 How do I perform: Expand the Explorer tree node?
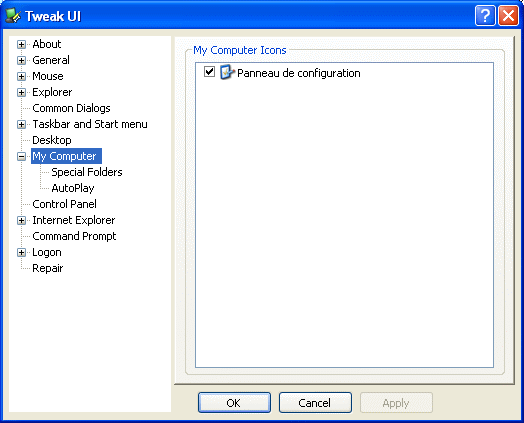point(21,93)
